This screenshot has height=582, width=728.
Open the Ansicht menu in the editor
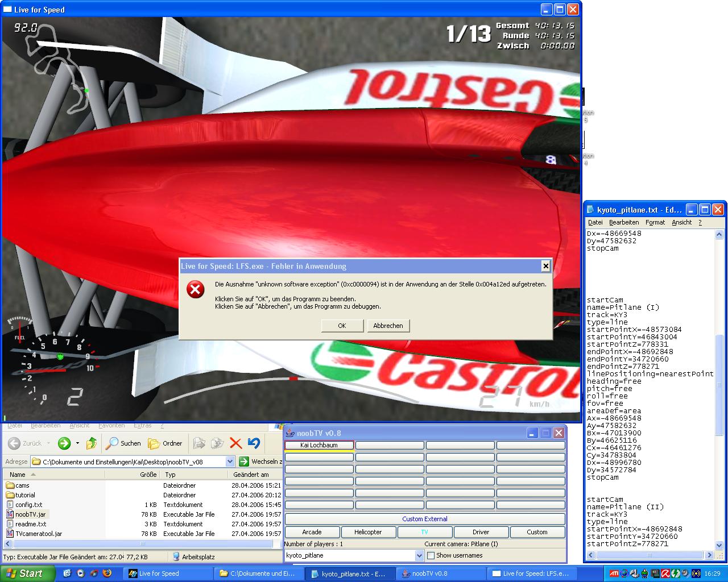pos(681,222)
